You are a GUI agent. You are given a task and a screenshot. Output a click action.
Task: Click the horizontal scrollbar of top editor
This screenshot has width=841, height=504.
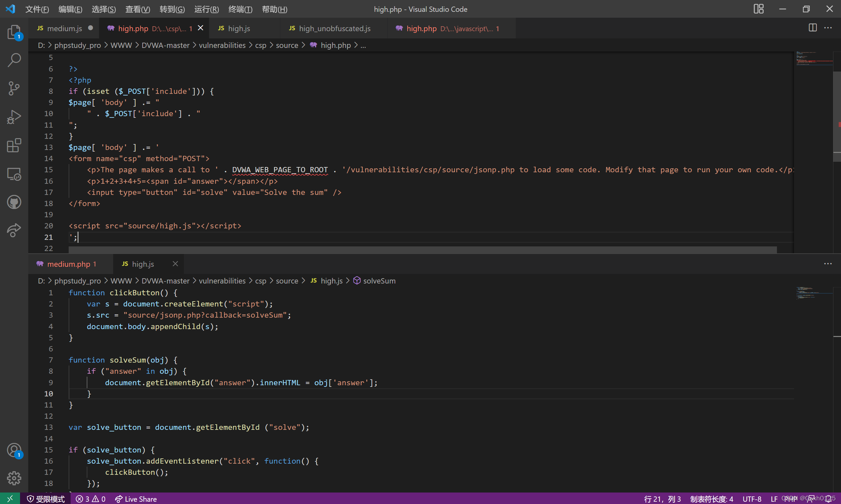[x=422, y=250]
